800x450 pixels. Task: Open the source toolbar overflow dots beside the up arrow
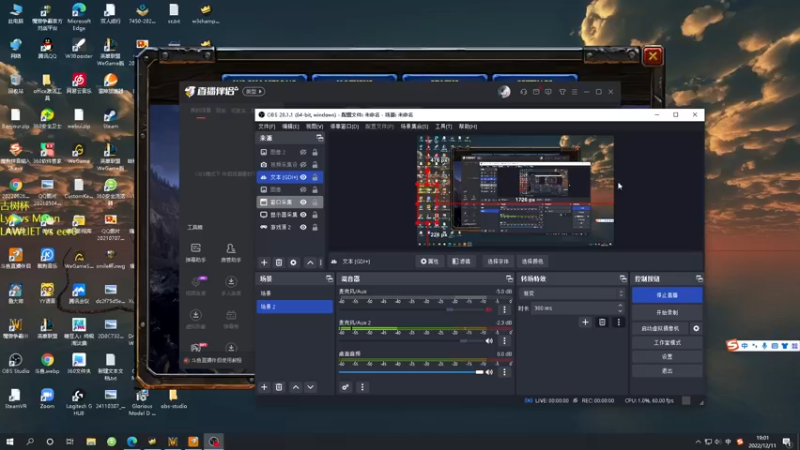[321, 262]
